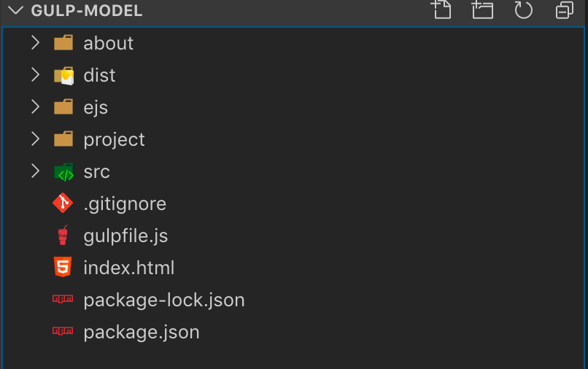Viewport: 588px width, 369px height.
Task: Click the New Folder icon
Action: tap(482, 9)
